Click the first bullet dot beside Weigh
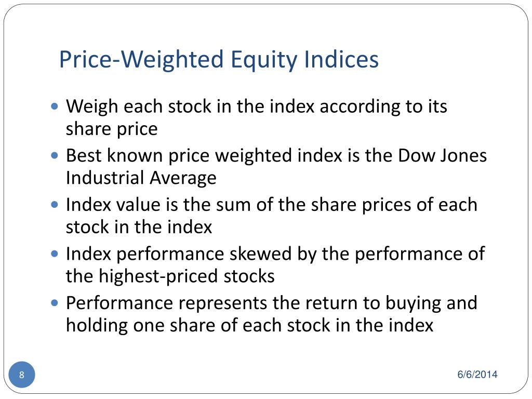The image size is (532, 399). point(54,107)
